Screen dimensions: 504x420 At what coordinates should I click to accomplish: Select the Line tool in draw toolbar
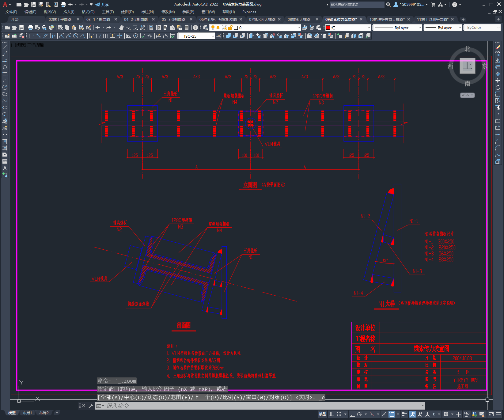coord(5,47)
